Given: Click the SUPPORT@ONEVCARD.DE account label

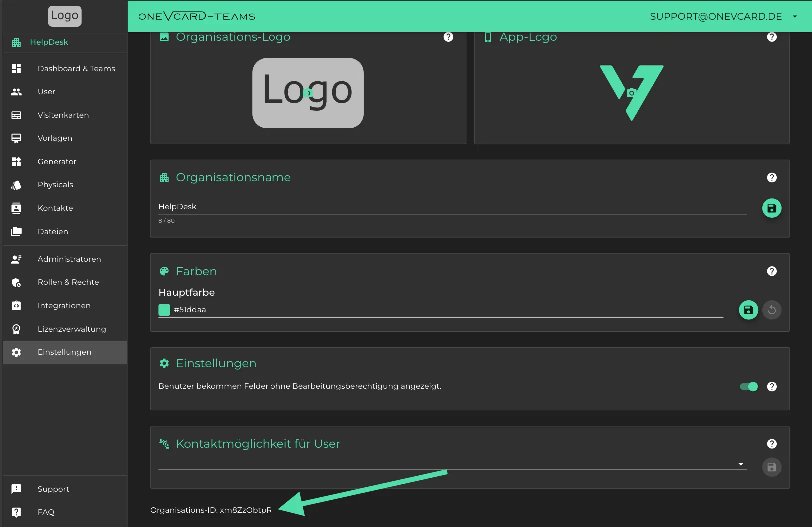Looking at the screenshot, I should point(716,16).
